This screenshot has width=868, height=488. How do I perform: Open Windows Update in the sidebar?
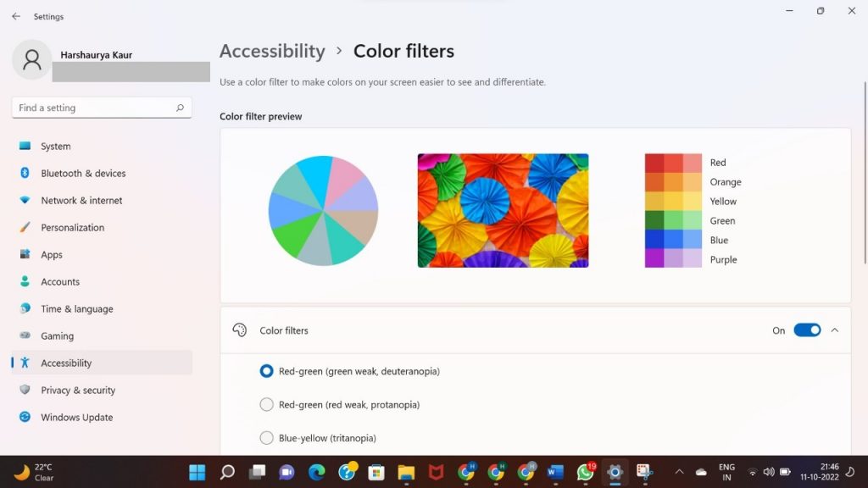76,417
